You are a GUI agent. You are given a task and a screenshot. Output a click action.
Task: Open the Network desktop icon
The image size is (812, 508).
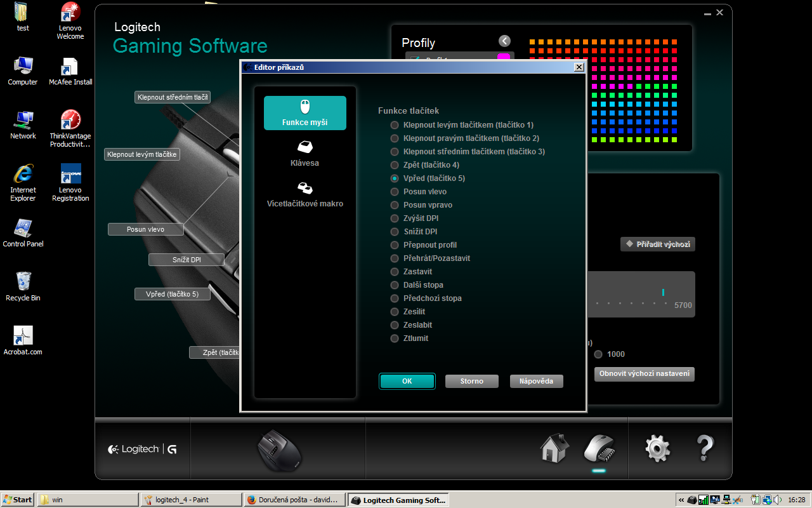click(23, 124)
